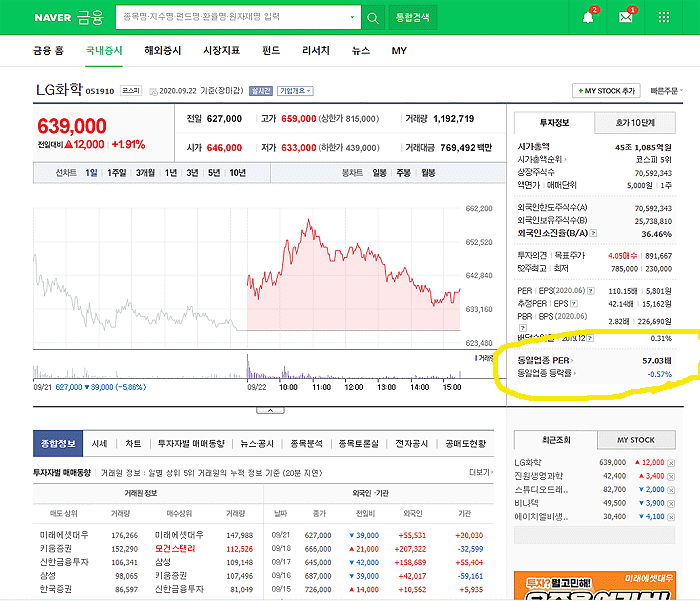Click help icon beside PER EPS(2020.06)
The image size is (700, 601).
(591, 291)
